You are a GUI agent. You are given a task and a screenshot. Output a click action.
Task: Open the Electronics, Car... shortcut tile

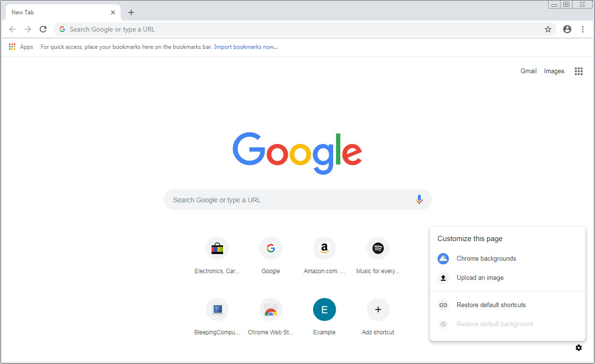tap(217, 256)
